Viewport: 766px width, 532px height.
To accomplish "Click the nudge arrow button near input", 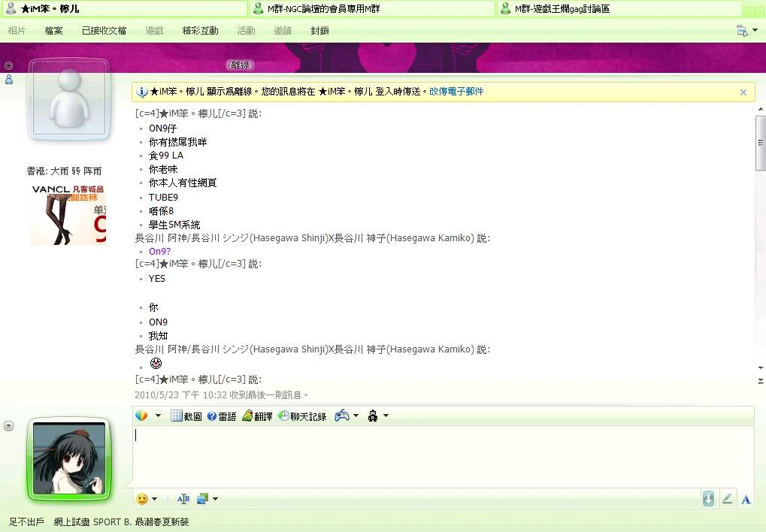I will click(x=708, y=499).
